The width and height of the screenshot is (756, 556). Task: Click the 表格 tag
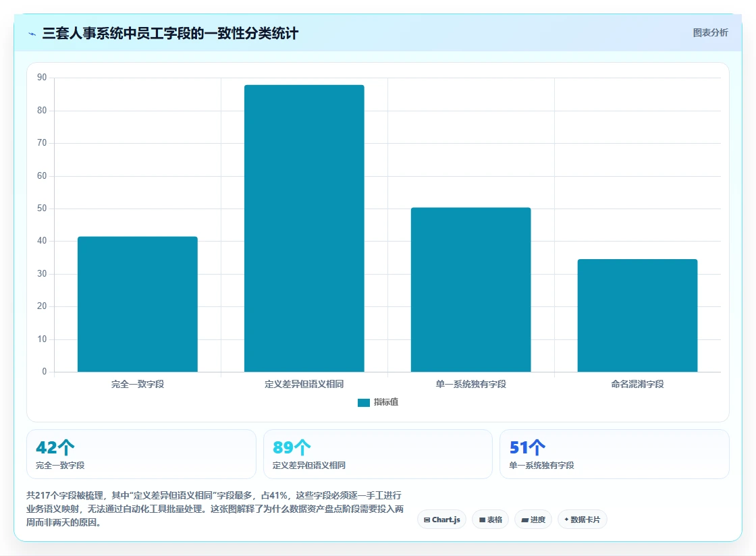490,520
